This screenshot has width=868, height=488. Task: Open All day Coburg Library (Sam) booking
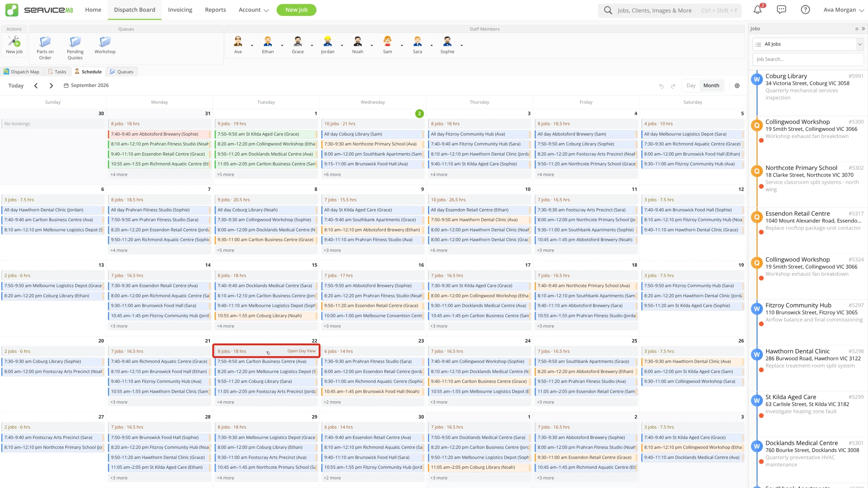373,134
